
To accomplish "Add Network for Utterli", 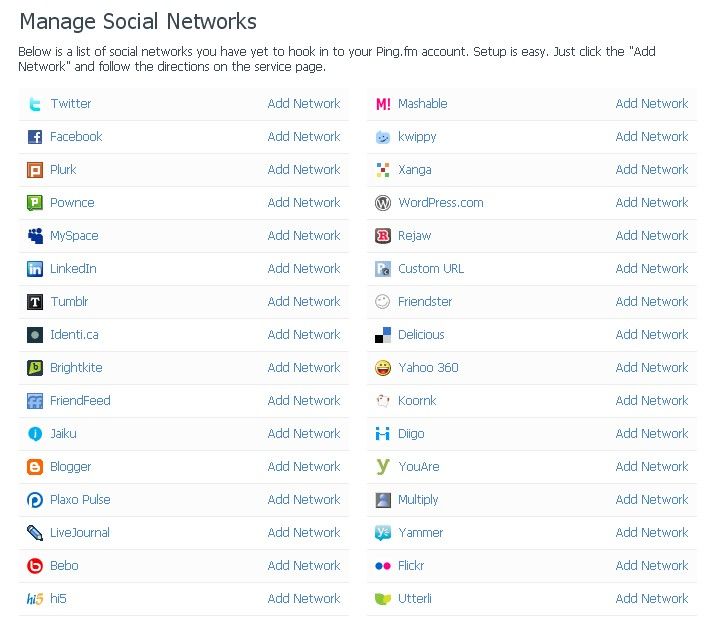I will [652, 599].
